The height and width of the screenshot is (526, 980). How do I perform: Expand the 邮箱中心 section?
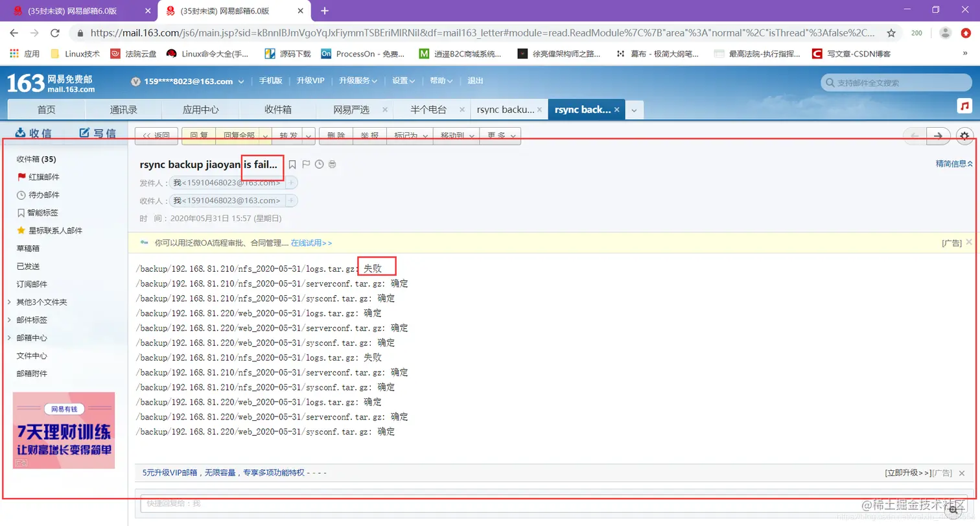click(x=9, y=338)
